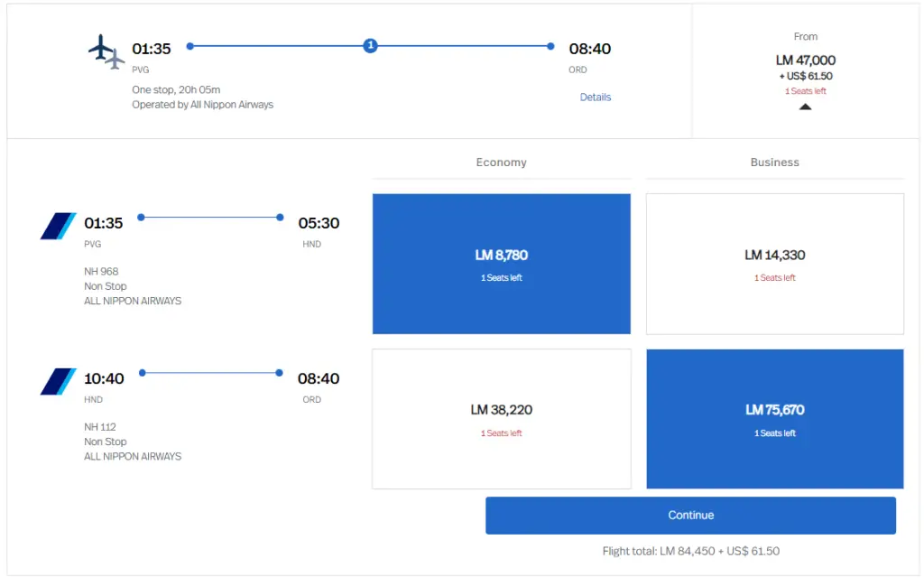The image size is (924, 586).
Task: Click the NH 968 flight number label
Action: 101,272
